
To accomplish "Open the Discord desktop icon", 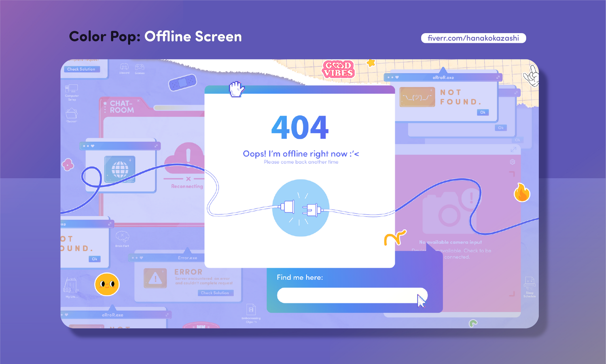I will point(124,68).
